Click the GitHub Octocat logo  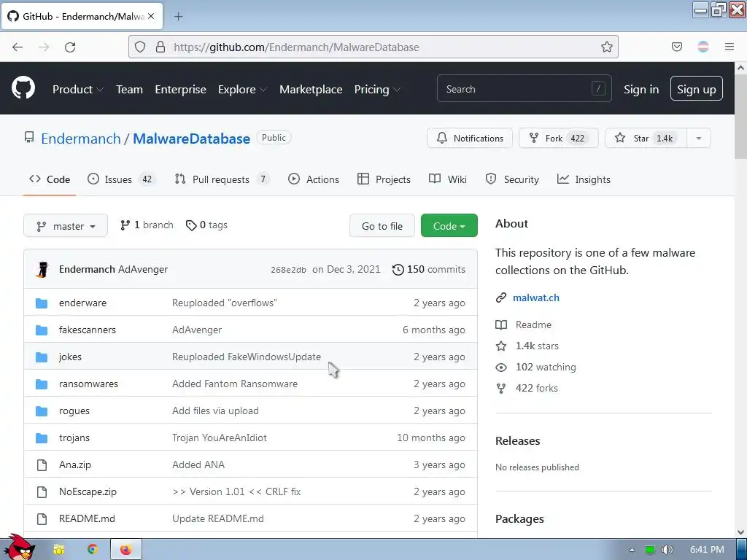pos(23,88)
